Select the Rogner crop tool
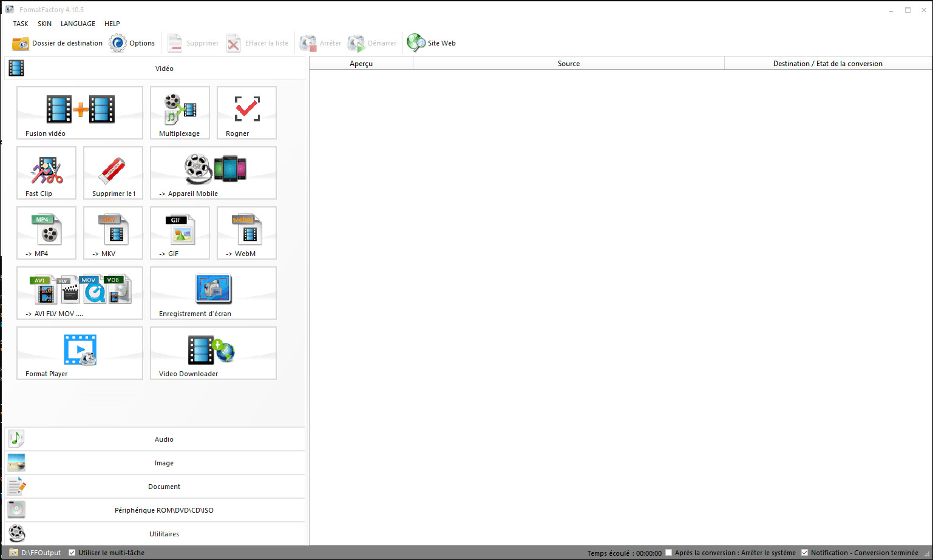 (246, 113)
